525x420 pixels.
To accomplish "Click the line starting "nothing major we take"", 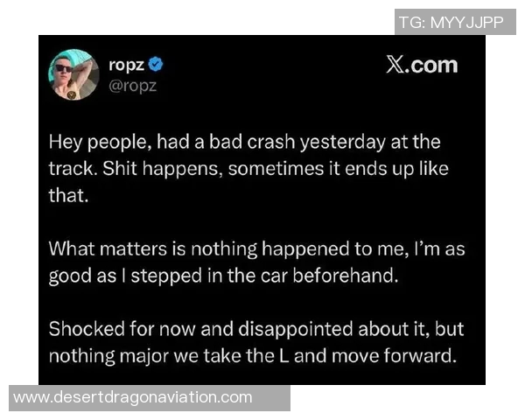I will (253, 356).
